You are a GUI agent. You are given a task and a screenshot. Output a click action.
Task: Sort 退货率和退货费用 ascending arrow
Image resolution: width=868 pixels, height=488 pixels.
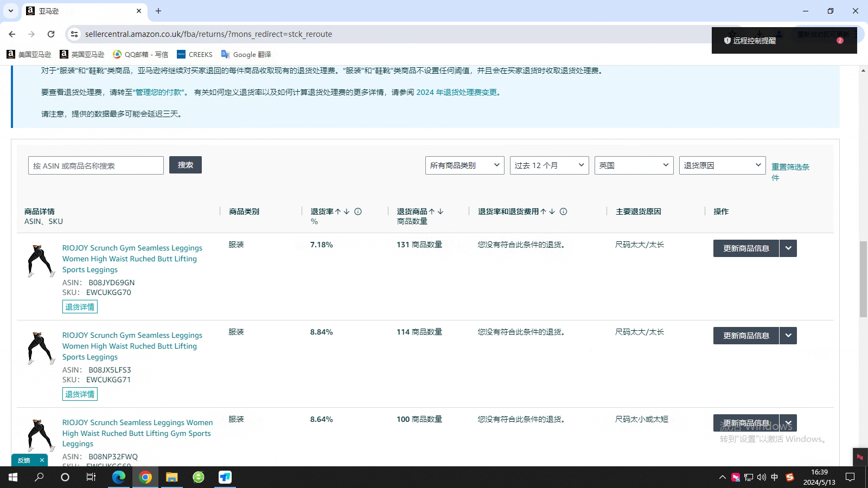tap(543, 211)
